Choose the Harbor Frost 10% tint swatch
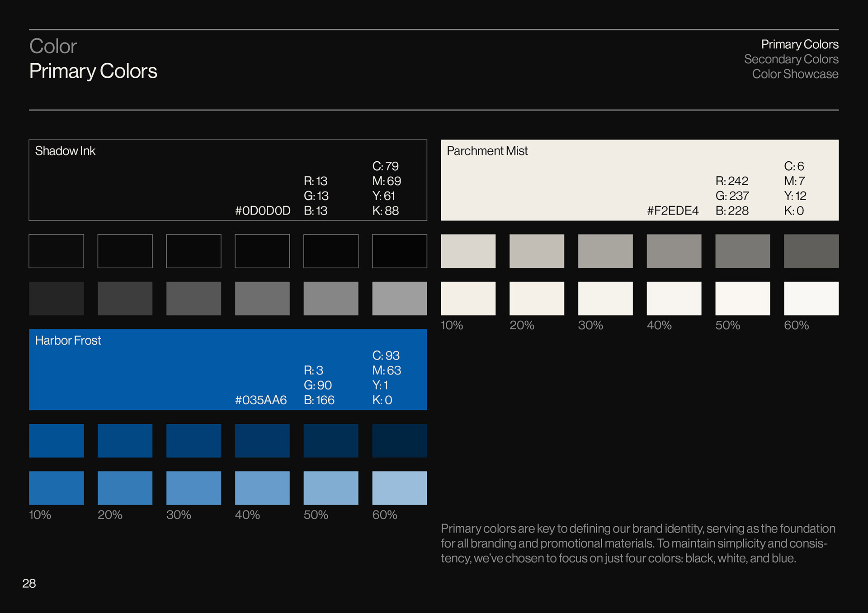868x613 pixels. (x=57, y=488)
